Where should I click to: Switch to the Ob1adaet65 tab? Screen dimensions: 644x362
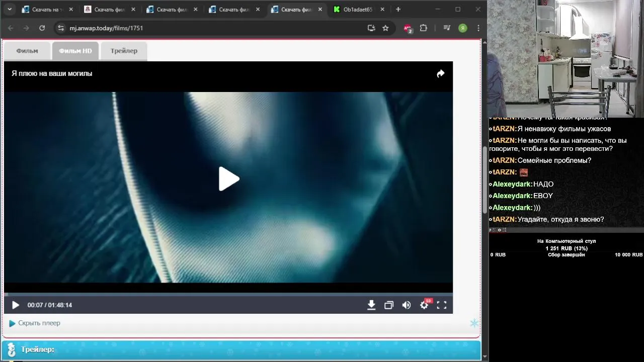pyautogui.click(x=359, y=9)
